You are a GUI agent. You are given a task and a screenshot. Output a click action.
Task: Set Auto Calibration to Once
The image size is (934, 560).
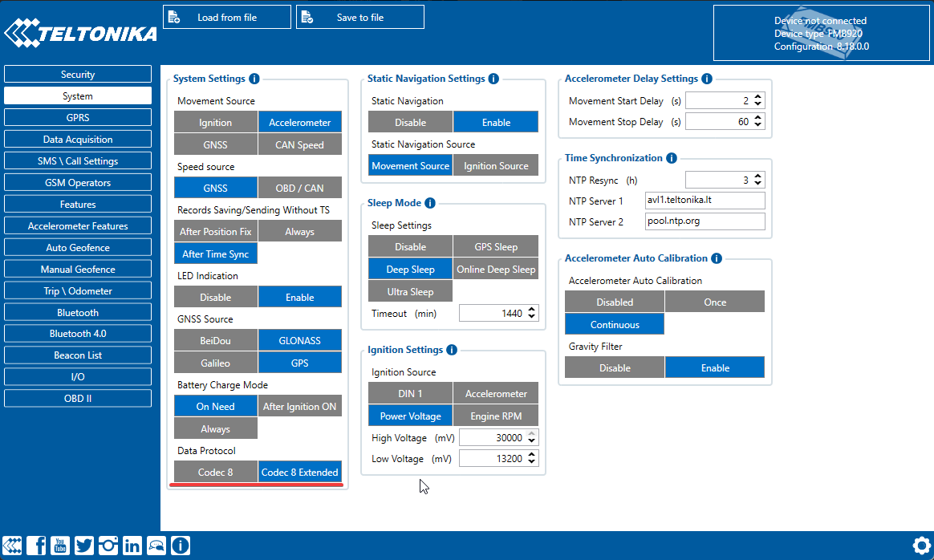[x=715, y=302]
